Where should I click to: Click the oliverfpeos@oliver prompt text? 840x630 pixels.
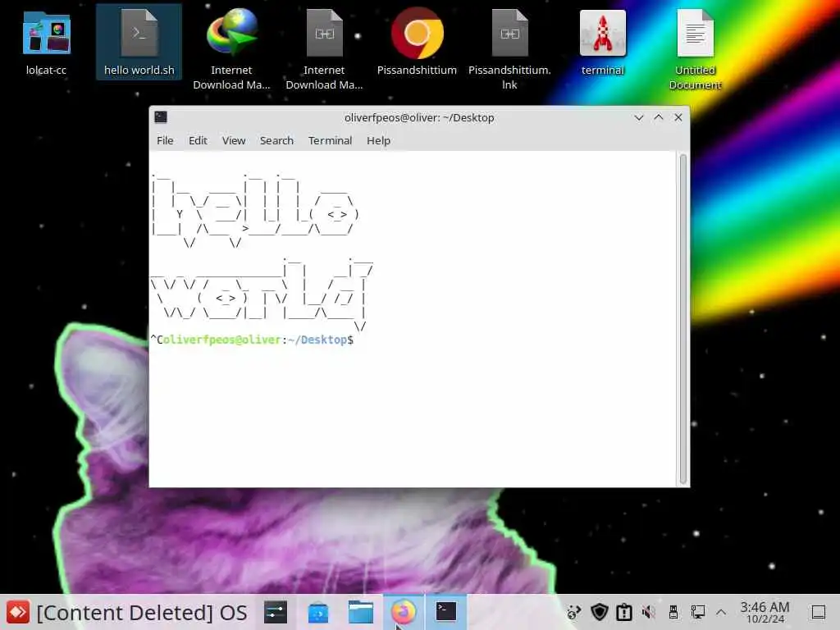pyautogui.click(x=221, y=340)
